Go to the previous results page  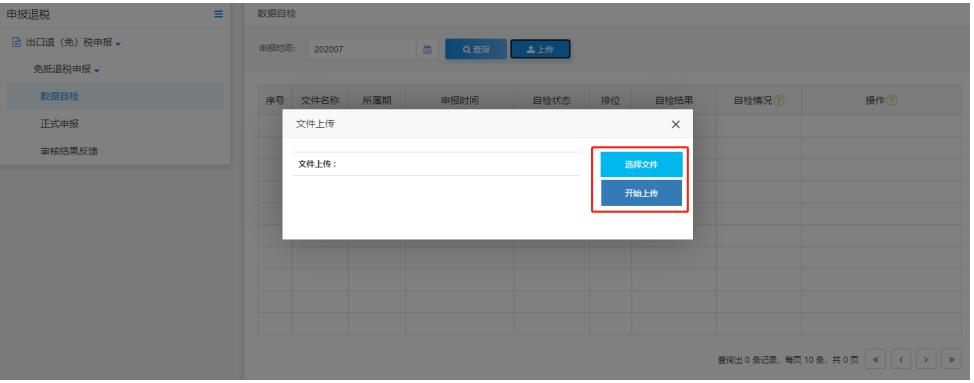click(901, 359)
